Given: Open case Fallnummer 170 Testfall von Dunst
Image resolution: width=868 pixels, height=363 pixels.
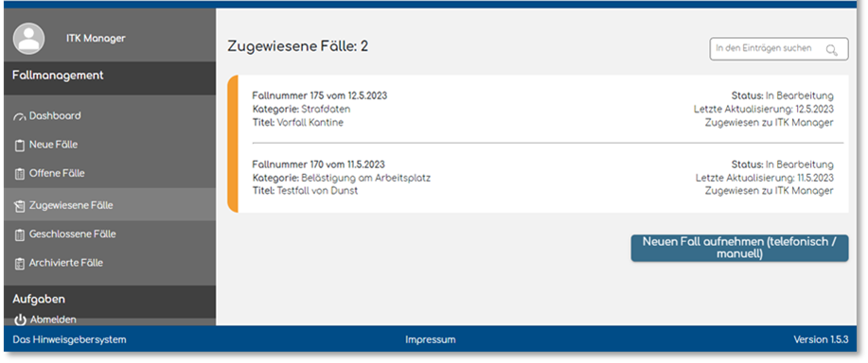Looking at the screenshot, I should pos(543,178).
